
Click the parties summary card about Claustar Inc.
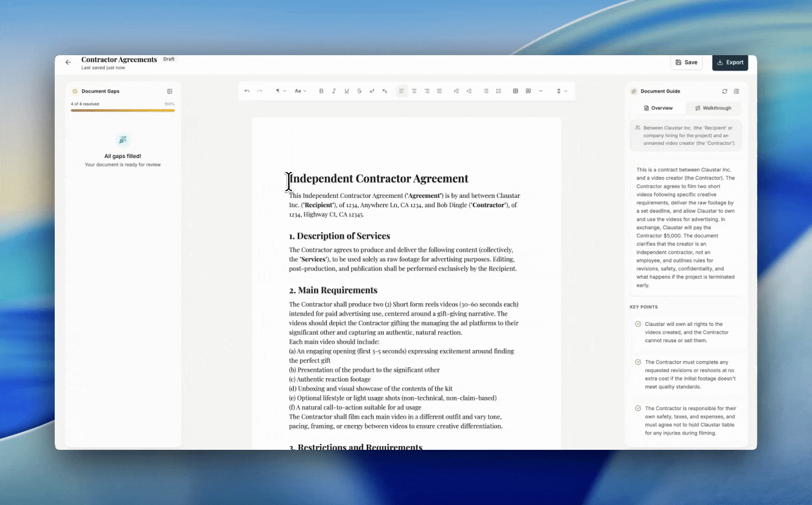click(686, 136)
